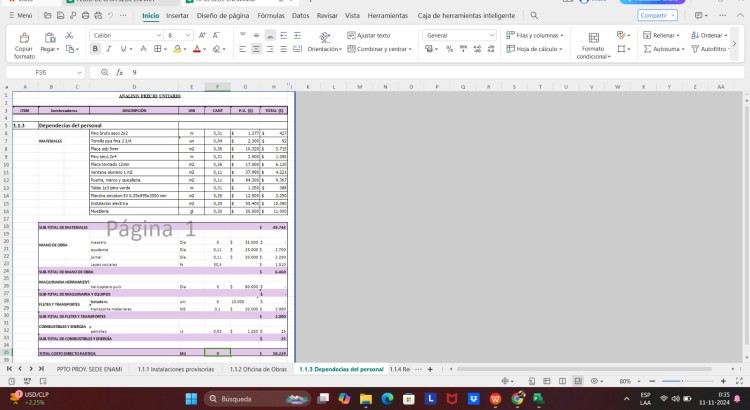Screen dimensions: 750x410
Task: Toggle bottom vertical alignment
Action: pos(270,35)
